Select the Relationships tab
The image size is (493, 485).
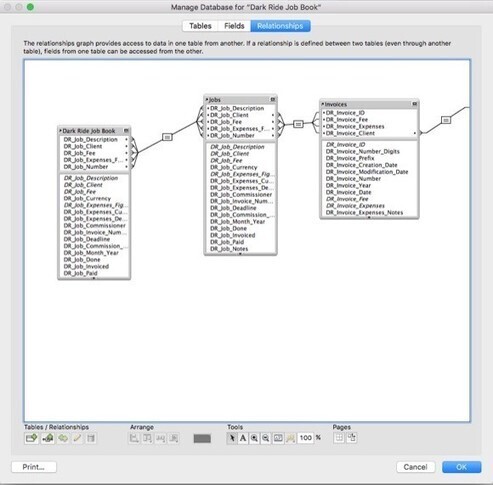[x=280, y=26]
